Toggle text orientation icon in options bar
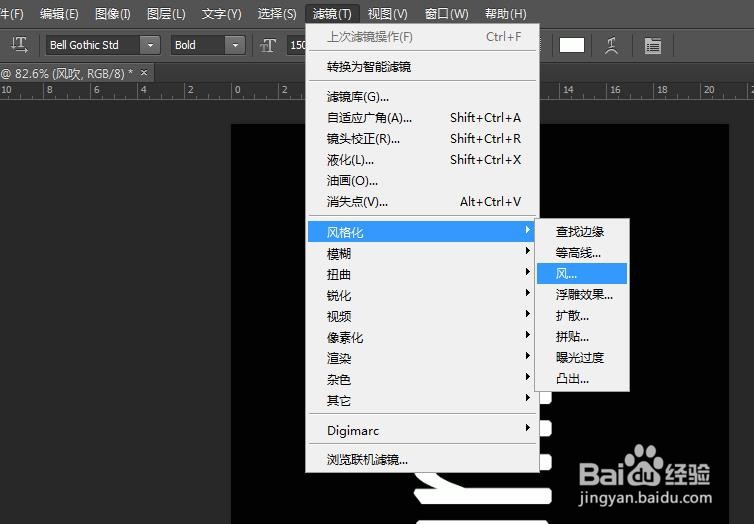Viewport: 754px width, 524px height. (x=19, y=45)
